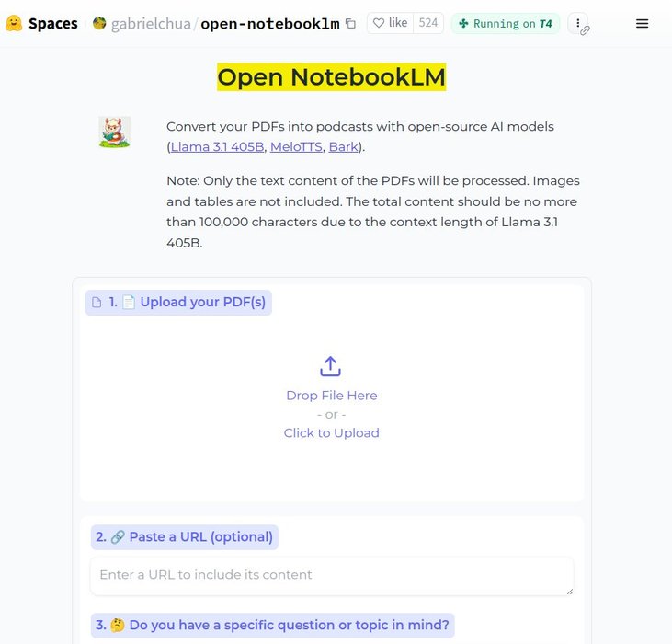Click the context length note paragraph

coord(373,212)
